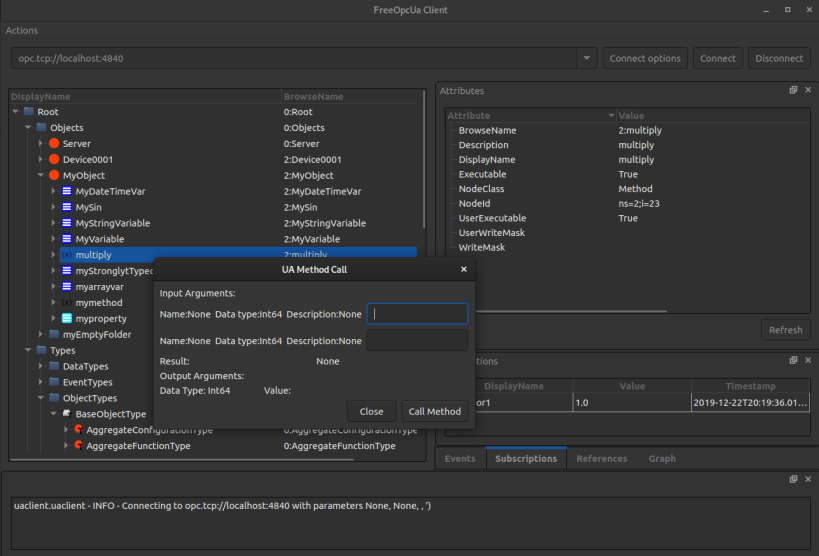The image size is (819, 556).
Task: Click the DataTypes folder icon
Action: click(x=54, y=366)
